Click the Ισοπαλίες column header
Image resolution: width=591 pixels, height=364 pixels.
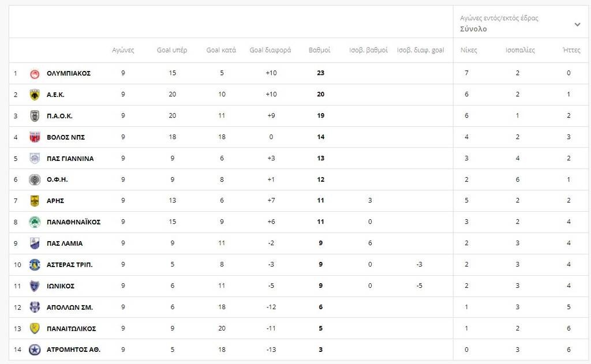520,50
